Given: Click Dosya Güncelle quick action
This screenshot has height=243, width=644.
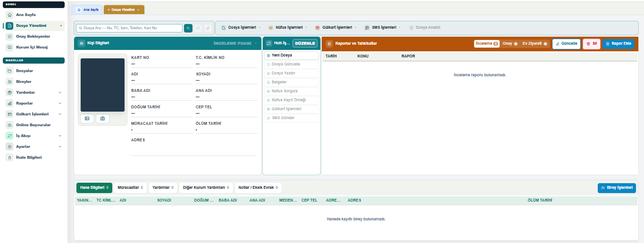Looking at the screenshot, I should (291, 64).
